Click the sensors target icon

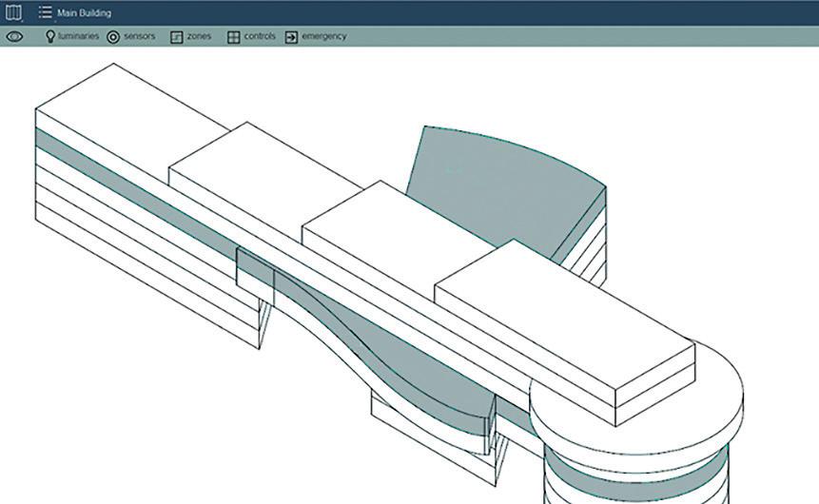113,36
